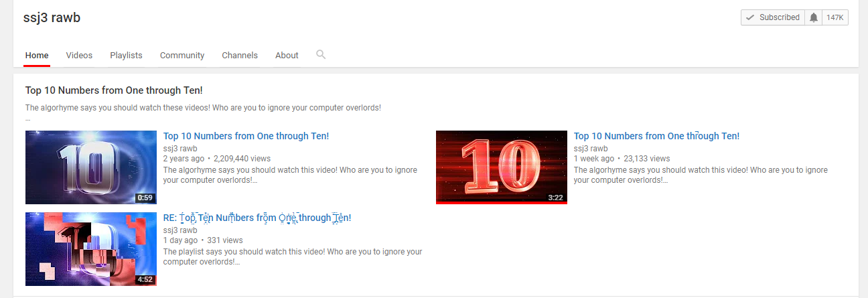Switch to the Playlists tab
The height and width of the screenshot is (298, 868).
coord(126,56)
